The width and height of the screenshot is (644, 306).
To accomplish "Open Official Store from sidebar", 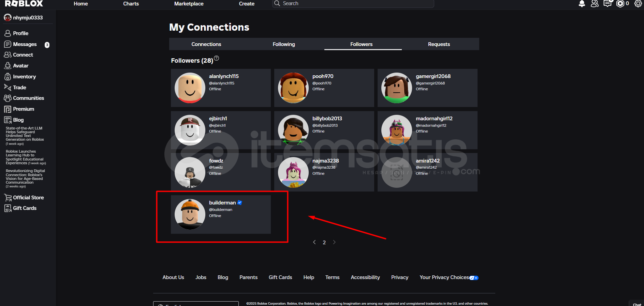I will [x=28, y=198].
